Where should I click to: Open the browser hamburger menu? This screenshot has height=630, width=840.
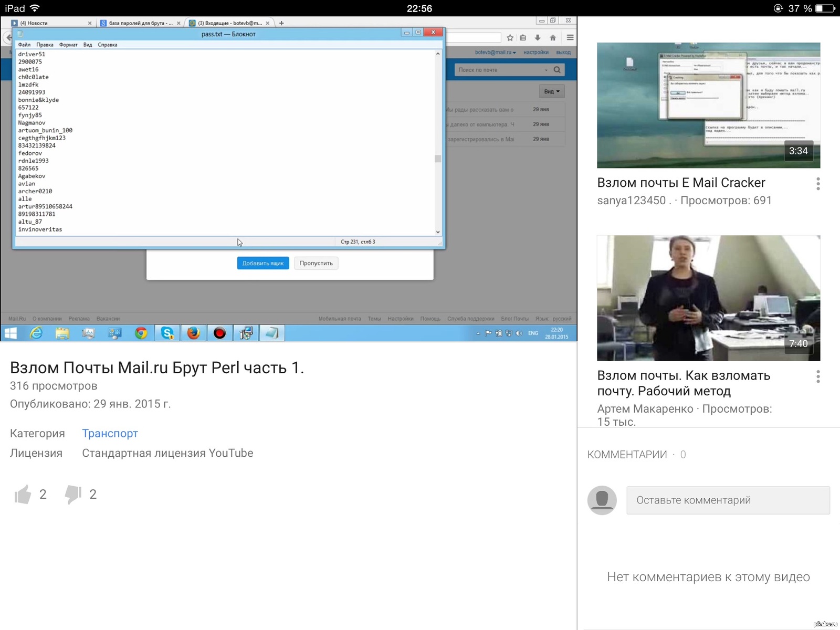coord(570,37)
